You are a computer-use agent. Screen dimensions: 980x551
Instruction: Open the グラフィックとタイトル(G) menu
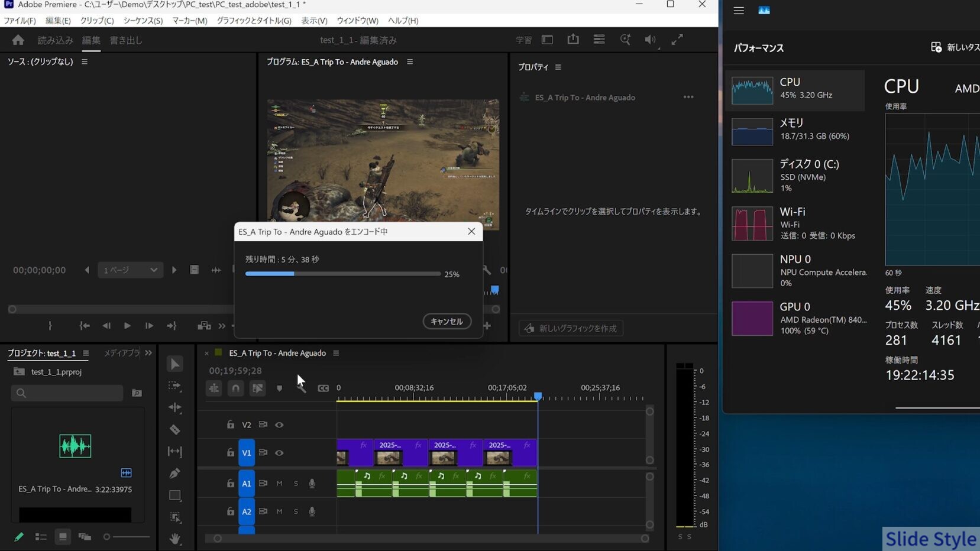click(254, 21)
